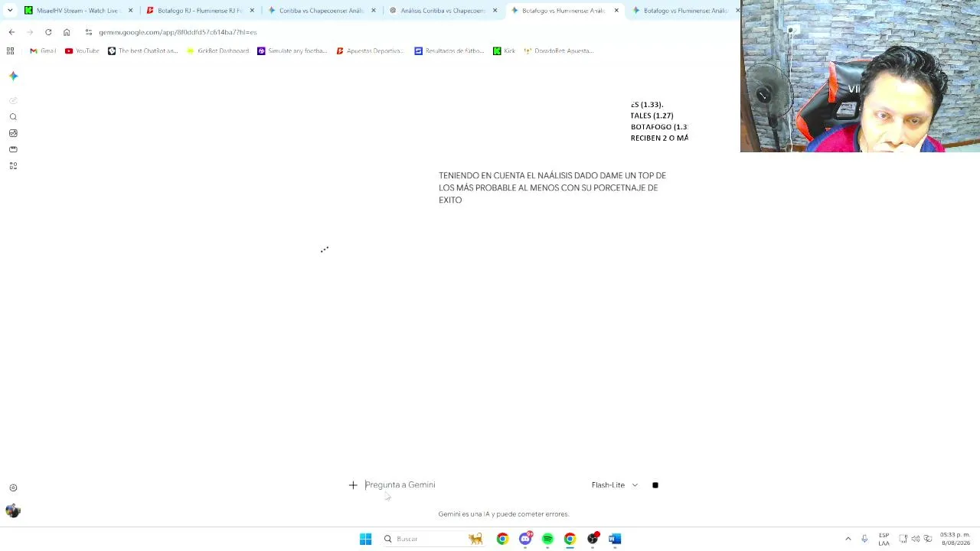
Task: Open the bookmarks apps grid icon
Action: tap(10, 51)
